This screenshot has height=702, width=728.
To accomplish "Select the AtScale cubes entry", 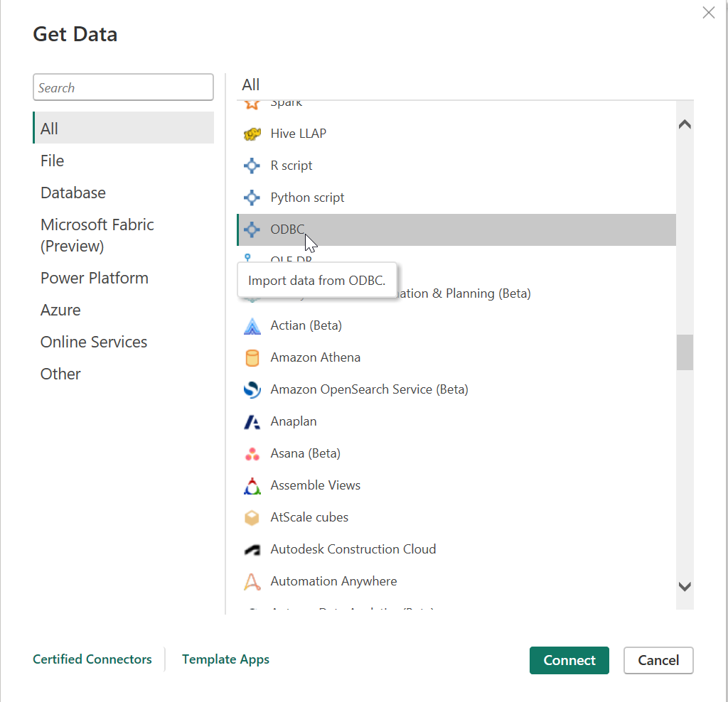I will coord(456,518).
